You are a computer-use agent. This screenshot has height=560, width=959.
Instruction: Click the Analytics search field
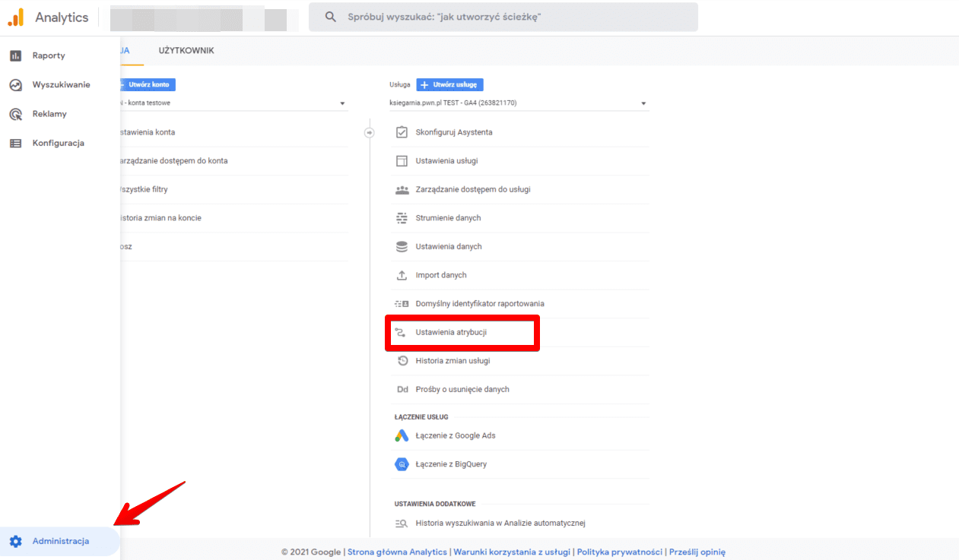503,17
